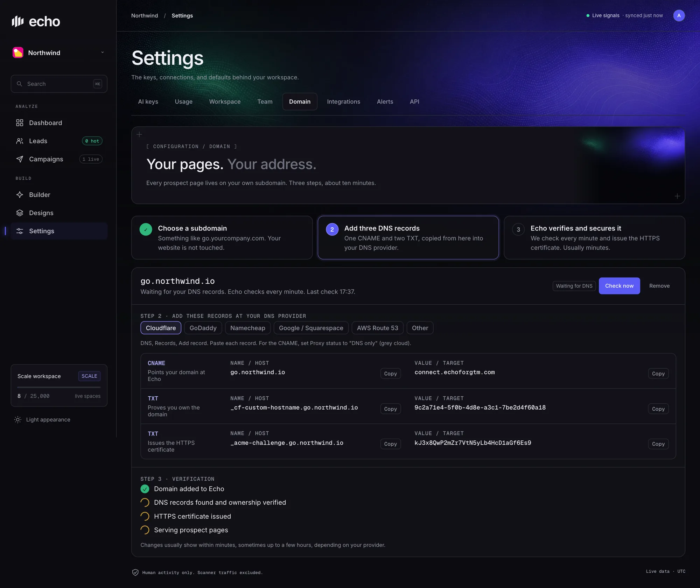Click the Northwind breadcrumb link

(x=145, y=16)
